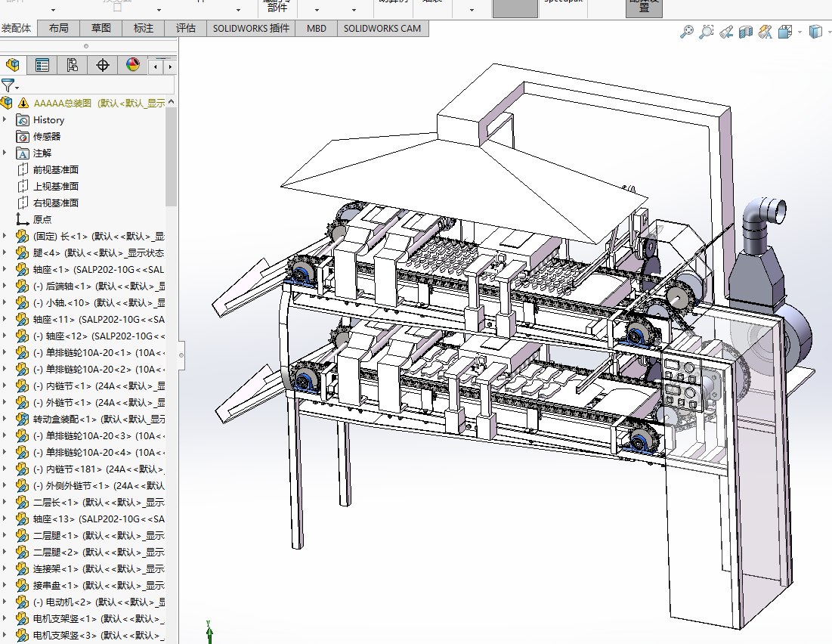Screen dimensions: 832x644
Task: Open the Dynamic Annotation Views icon
Action: pos(765,32)
